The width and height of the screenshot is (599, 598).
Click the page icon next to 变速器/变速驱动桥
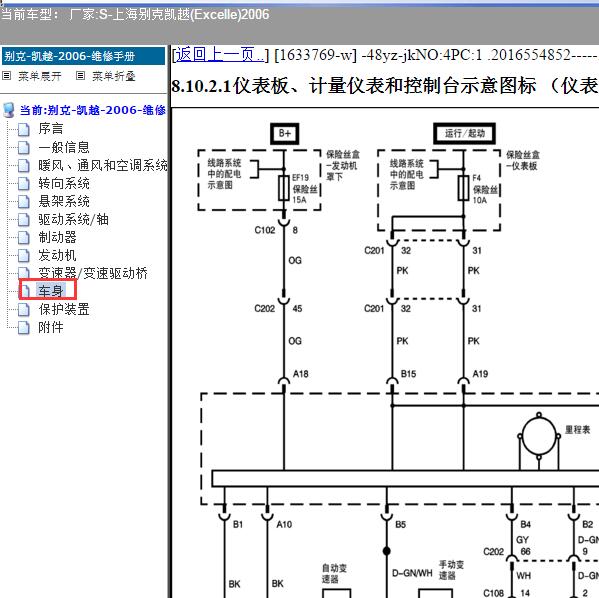click(24, 272)
